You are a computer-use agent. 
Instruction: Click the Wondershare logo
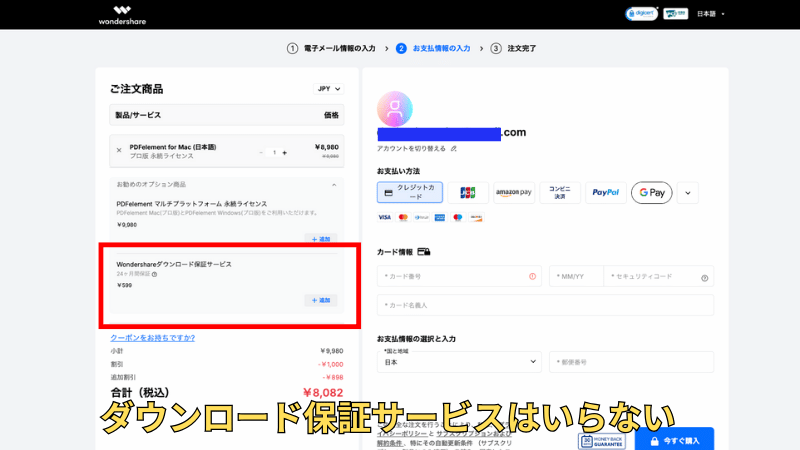(x=122, y=15)
